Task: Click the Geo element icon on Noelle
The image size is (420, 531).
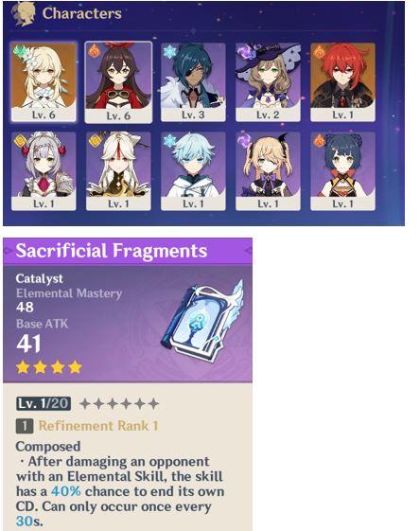Action: (20, 140)
